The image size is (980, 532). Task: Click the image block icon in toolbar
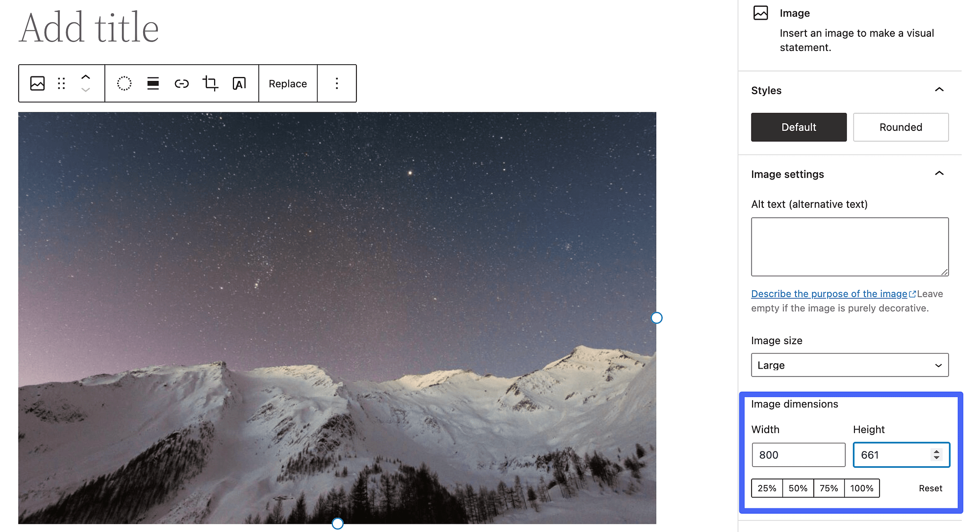(37, 83)
